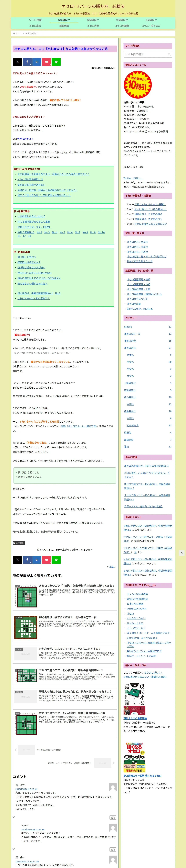Open the OTHELLO! JAPAN link
The height and width of the screenshot is (868, 186).
pos(136,609)
